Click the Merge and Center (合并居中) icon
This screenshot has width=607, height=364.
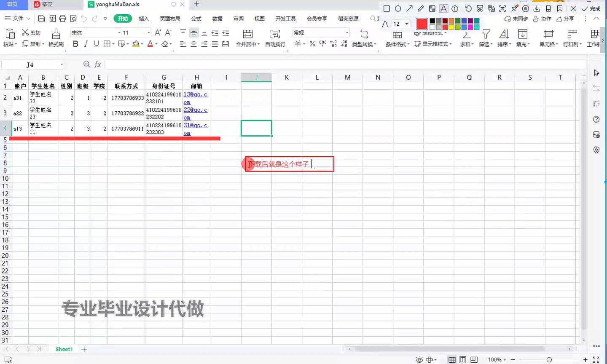248,34
